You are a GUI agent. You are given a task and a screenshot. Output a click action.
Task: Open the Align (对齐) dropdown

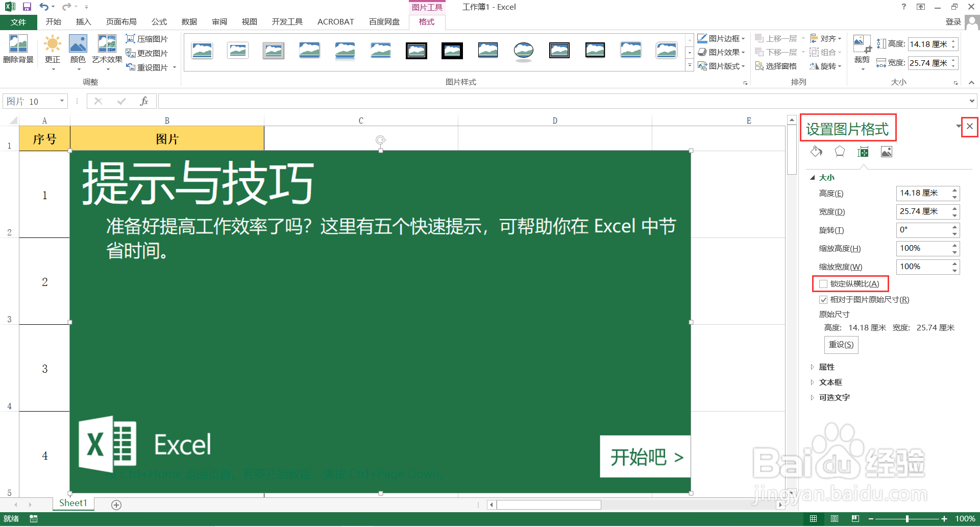click(825, 38)
